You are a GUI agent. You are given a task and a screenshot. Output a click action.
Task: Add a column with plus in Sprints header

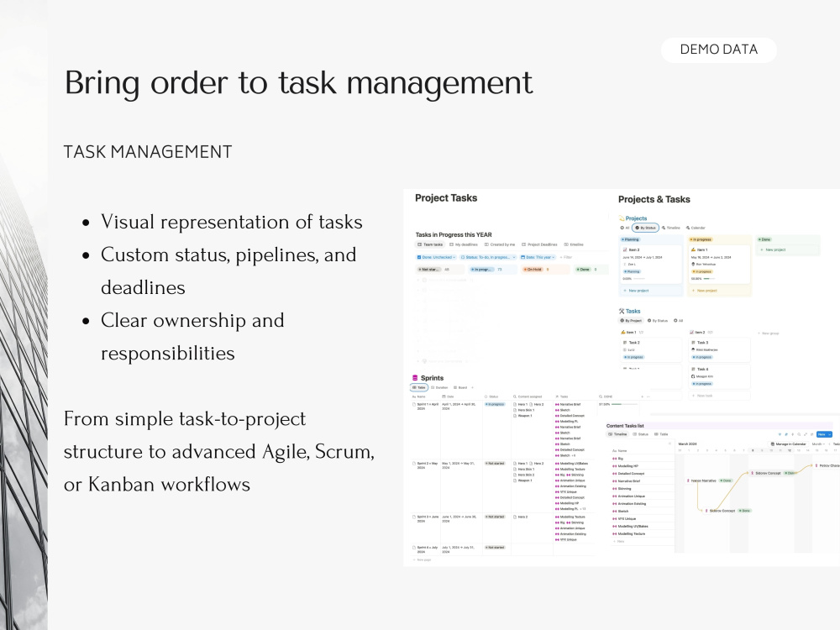[x=643, y=397]
